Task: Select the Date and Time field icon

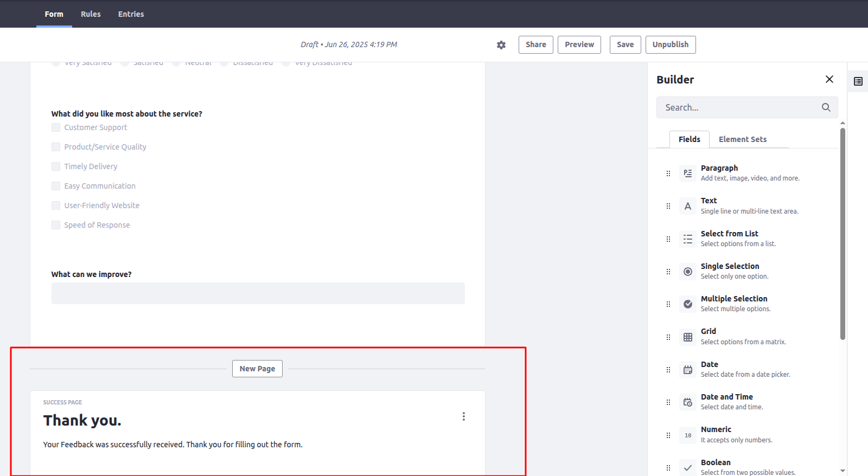Action: [688, 402]
